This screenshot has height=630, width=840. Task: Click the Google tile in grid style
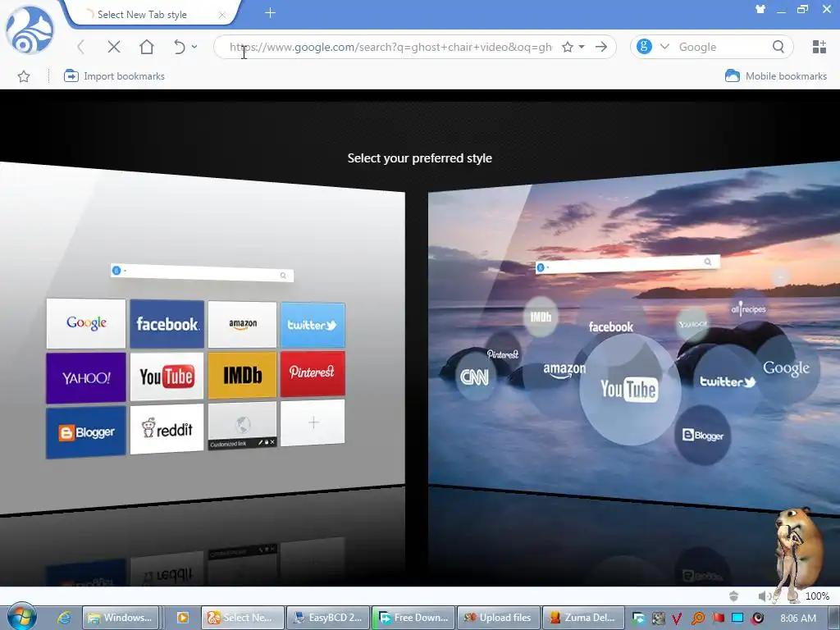pyautogui.click(x=86, y=323)
